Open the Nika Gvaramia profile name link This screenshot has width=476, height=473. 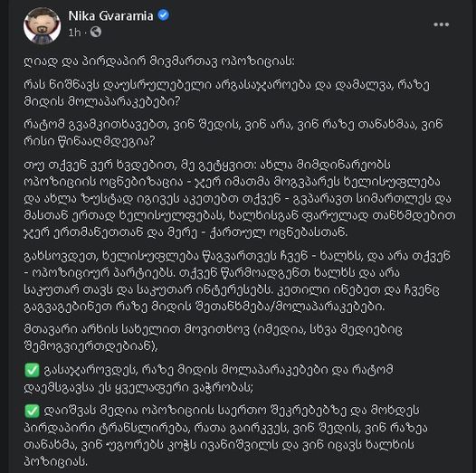pos(110,15)
